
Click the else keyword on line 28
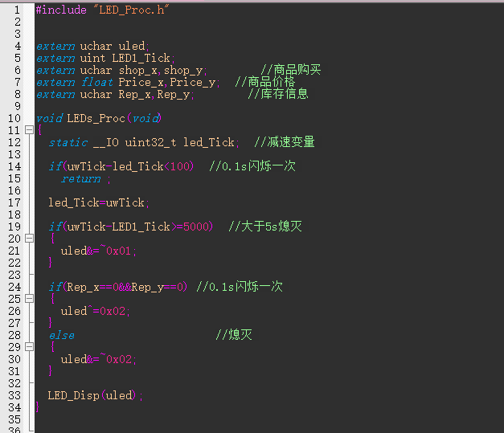62,335
